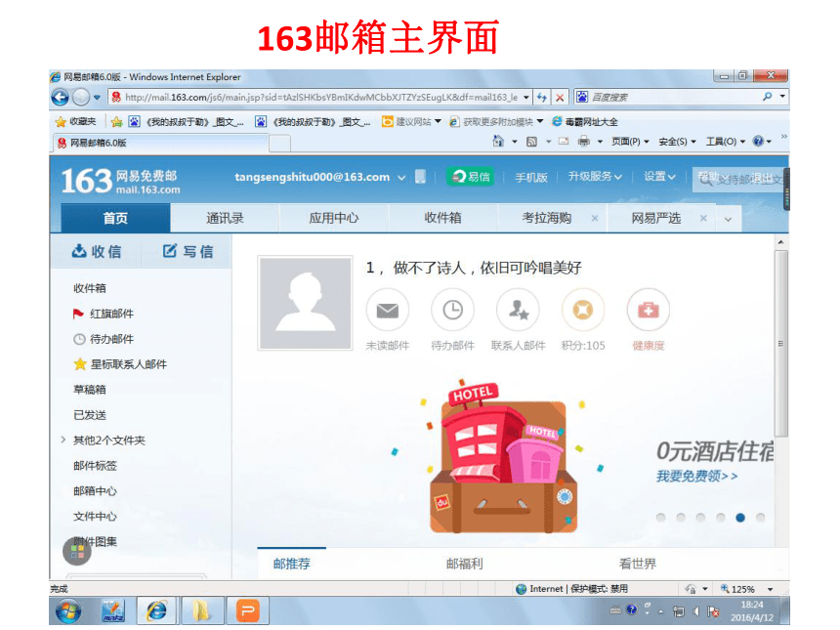This screenshot has height=630, width=840.
Task: Switch to the 应用中心 tab
Action: tap(334, 218)
